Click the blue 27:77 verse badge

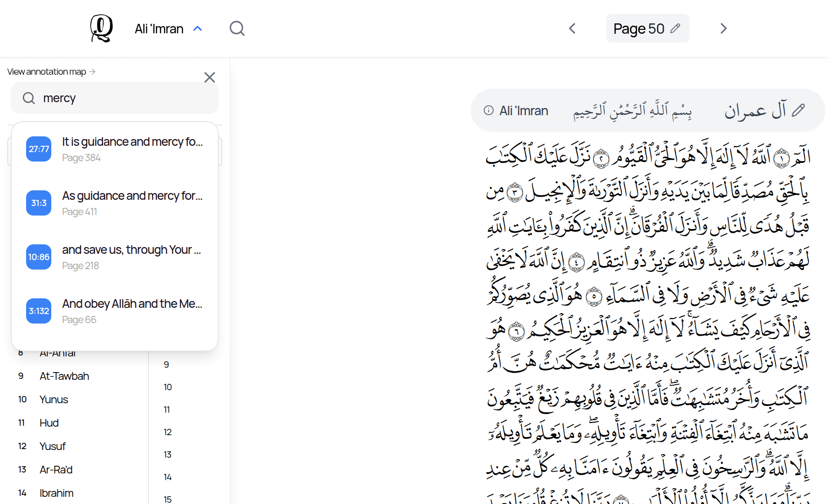(x=39, y=149)
